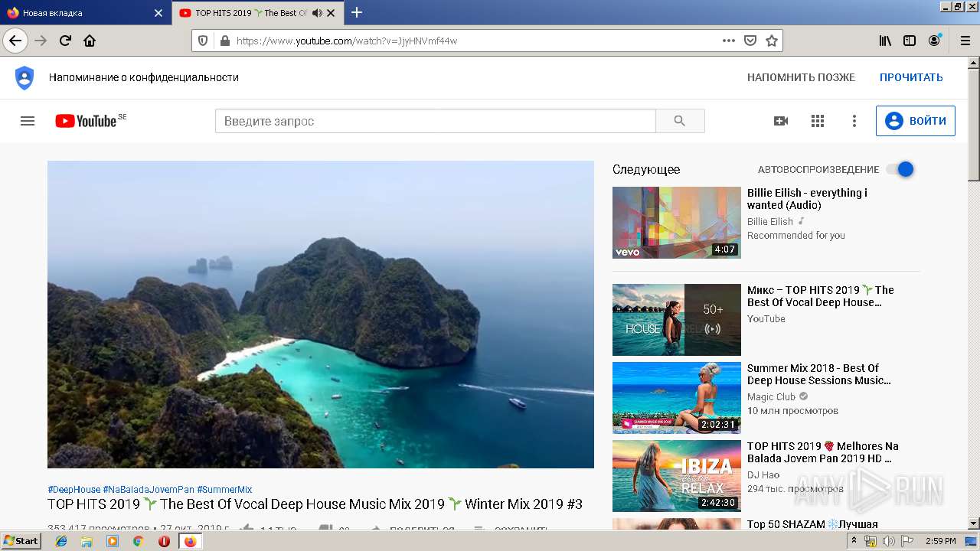Open the Firefox account icon

click(934, 41)
